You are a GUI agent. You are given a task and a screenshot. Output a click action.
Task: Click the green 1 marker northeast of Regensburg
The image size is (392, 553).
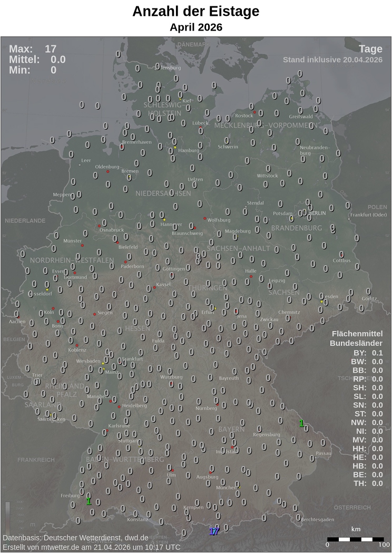[x=301, y=423]
